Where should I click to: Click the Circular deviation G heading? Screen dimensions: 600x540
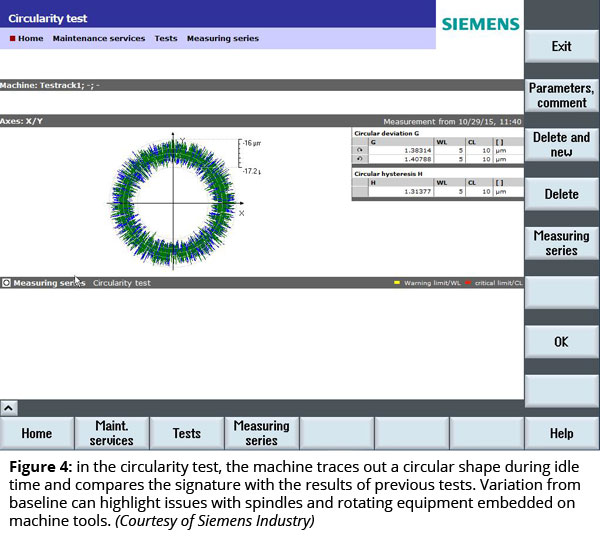coord(386,133)
